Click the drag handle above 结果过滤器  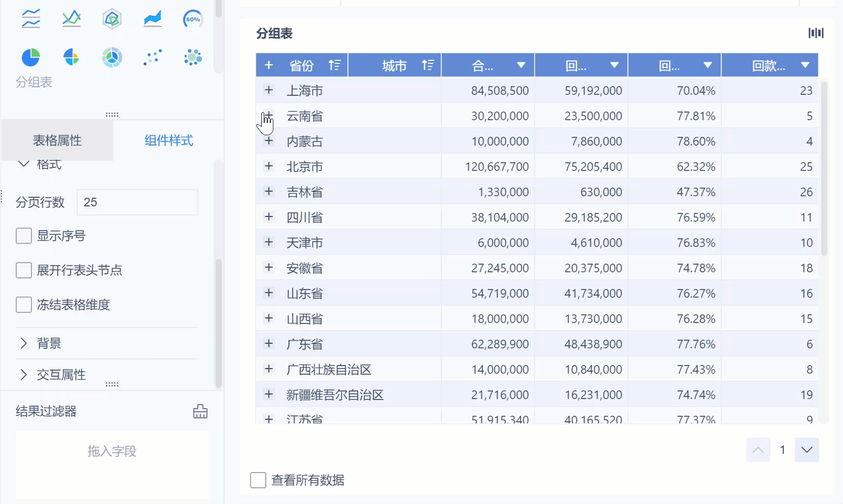coord(112,384)
